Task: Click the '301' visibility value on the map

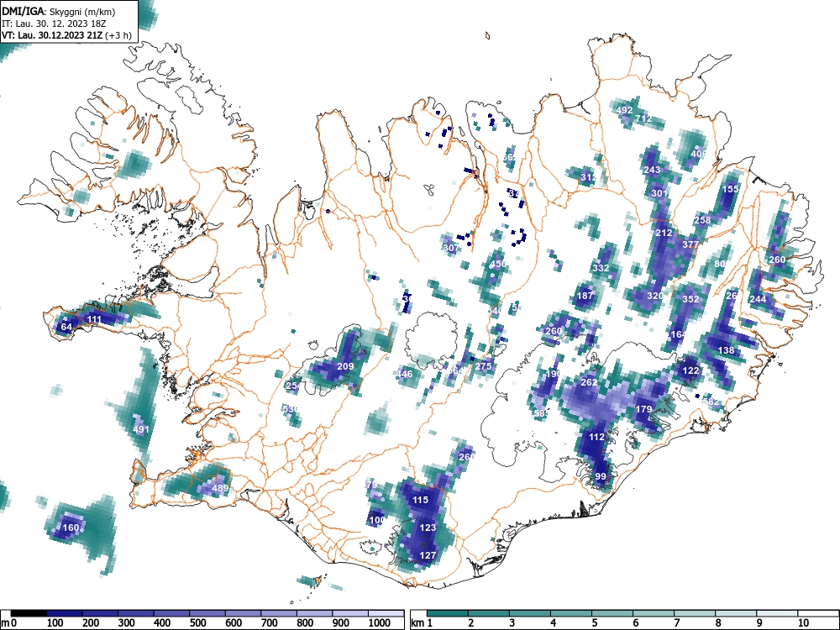Action: [x=659, y=193]
